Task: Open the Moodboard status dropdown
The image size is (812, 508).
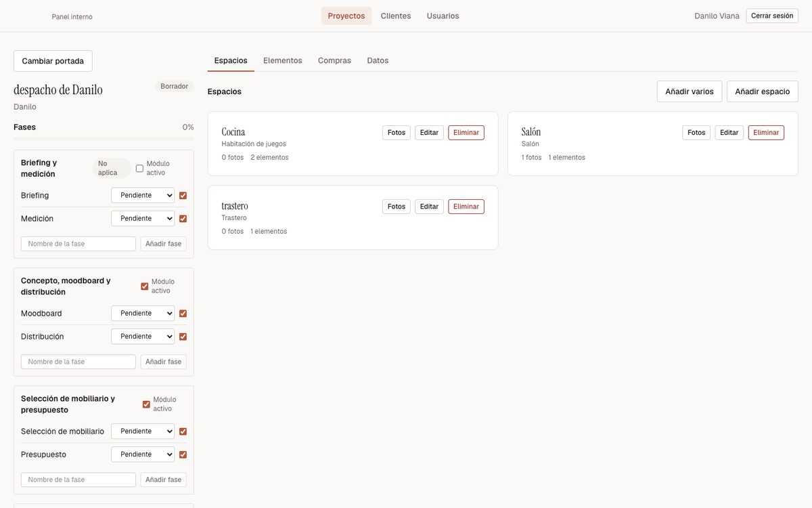Action: (143, 313)
